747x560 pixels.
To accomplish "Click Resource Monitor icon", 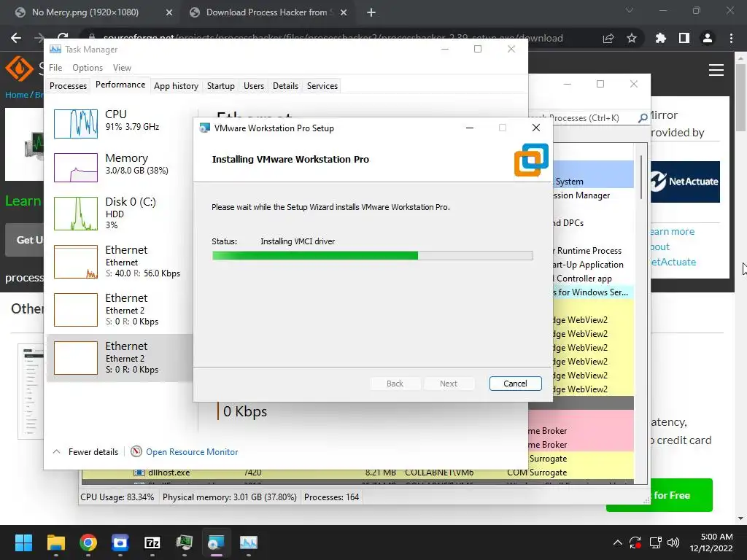I will 136,451.
